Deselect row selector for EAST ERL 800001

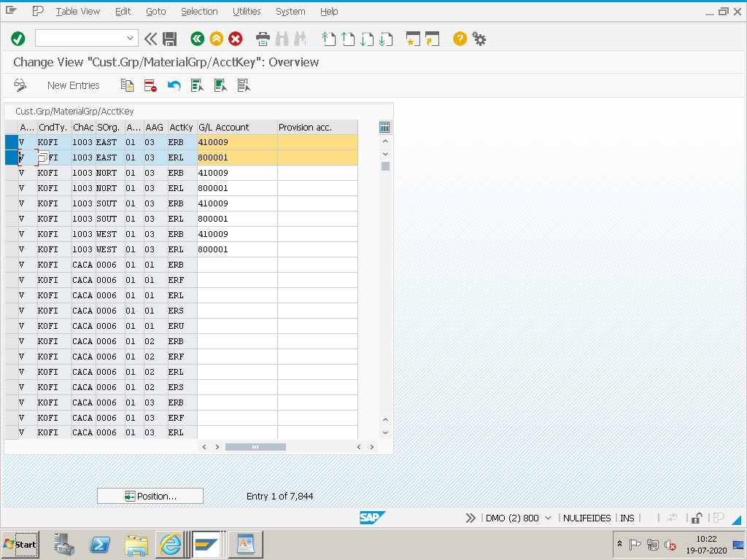coord(12,157)
